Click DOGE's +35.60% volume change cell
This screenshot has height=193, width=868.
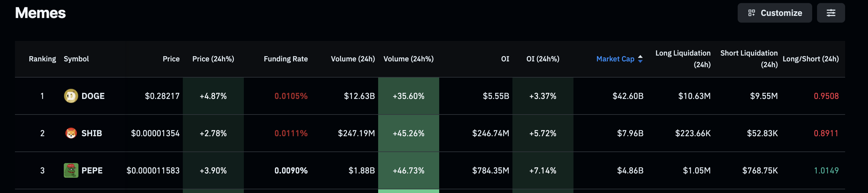[408, 96]
